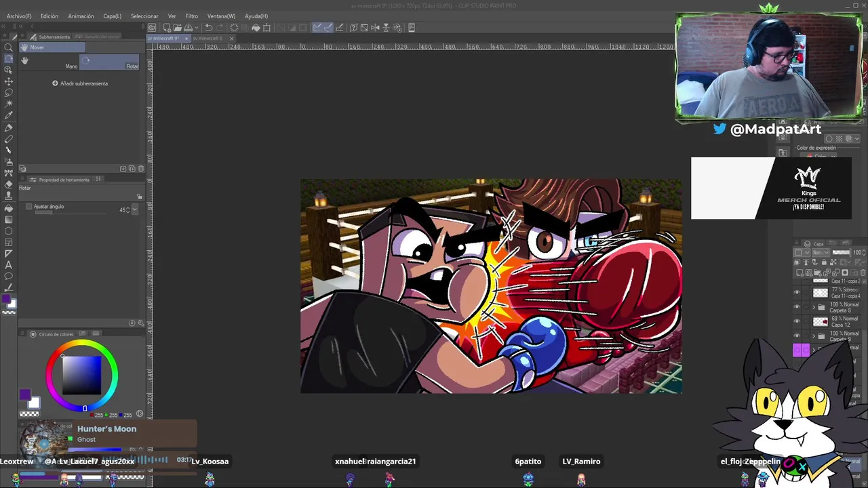Viewport: 868px width, 488px height.
Task: Delete sub tool trash icon
Action: coord(141,168)
